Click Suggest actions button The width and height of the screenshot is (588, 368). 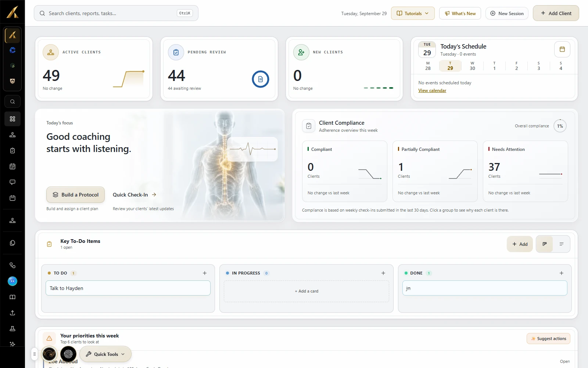pyautogui.click(x=548, y=339)
